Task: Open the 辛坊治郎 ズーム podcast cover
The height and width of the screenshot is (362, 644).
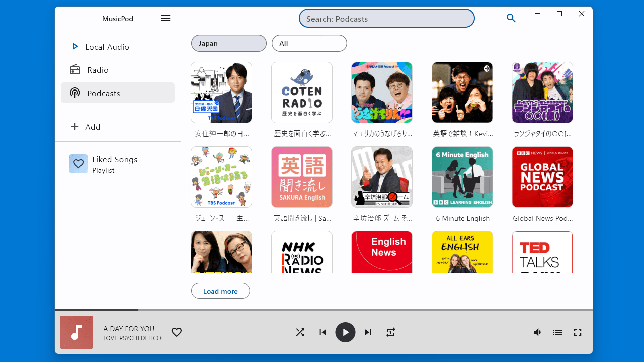Action: click(x=382, y=177)
